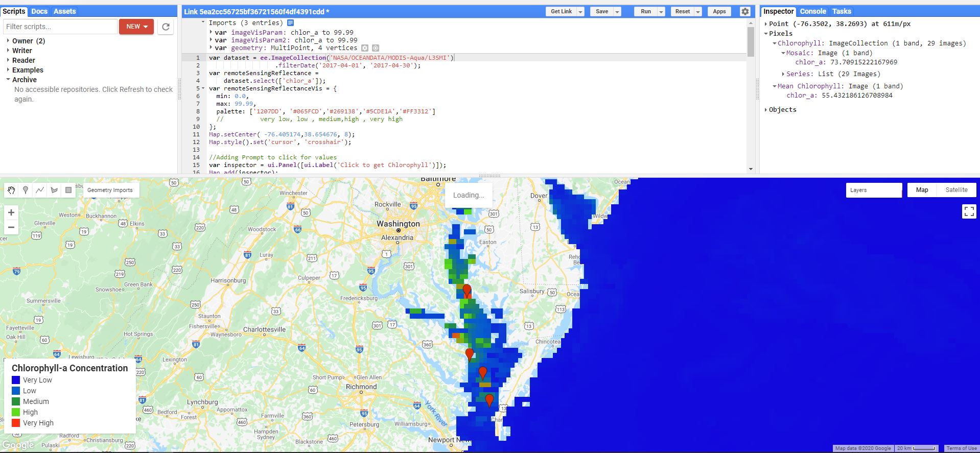The height and width of the screenshot is (453, 980).
Task: Switch to the Tasks tab
Action: [x=842, y=11]
